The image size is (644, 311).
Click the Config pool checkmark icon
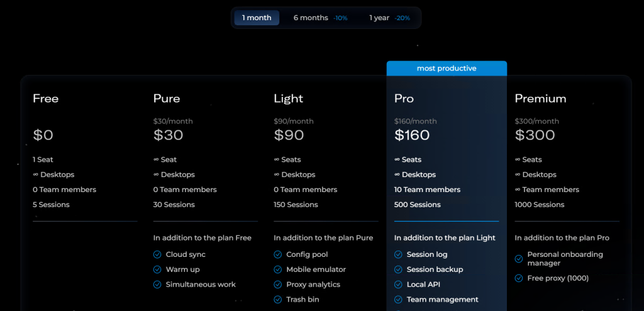(278, 254)
